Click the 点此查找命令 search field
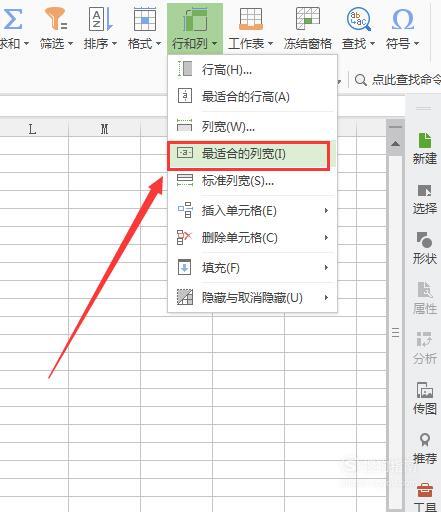 pos(406,80)
